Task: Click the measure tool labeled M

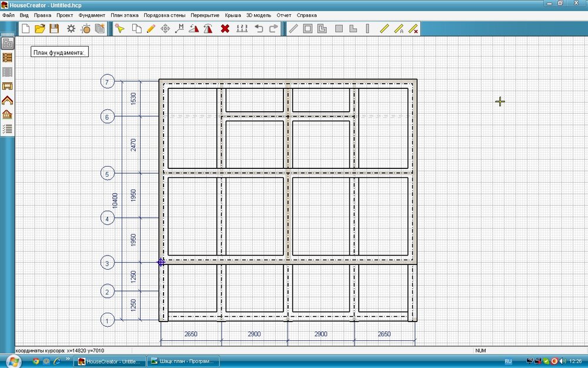Action: click(x=179, y=28)
